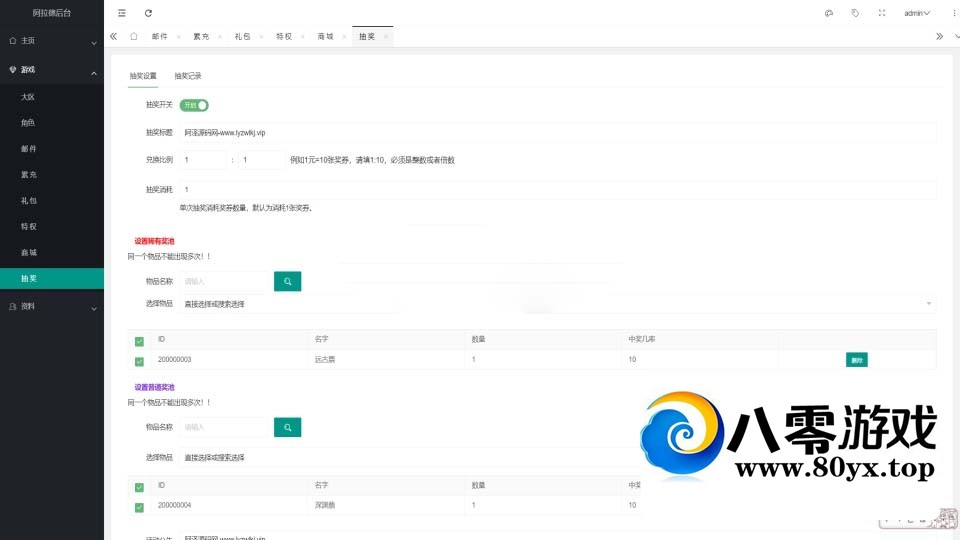Close the 商城 tab
This screenshot has width=960, height=540.
pyautogui.click(x=344, y=37)
